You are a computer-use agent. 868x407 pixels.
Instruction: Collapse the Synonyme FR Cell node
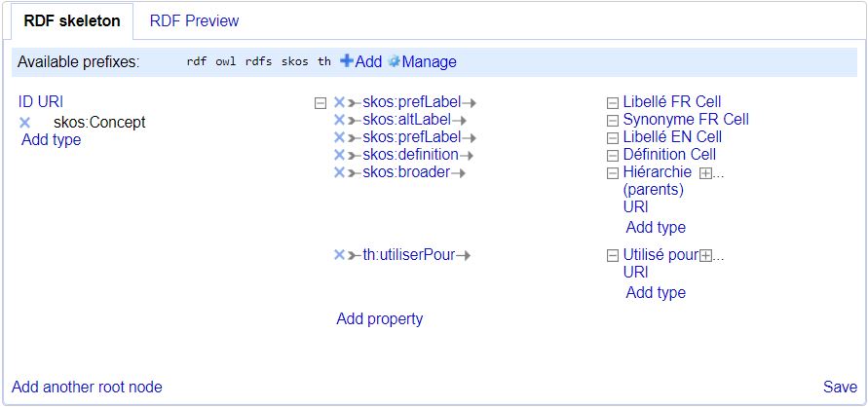[x=612, y=120]
